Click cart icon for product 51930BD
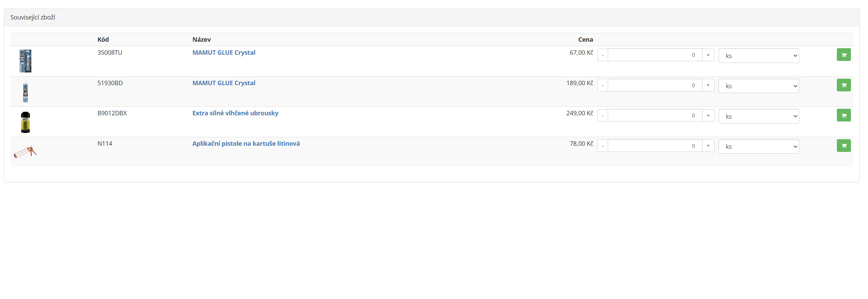Image resolution: width=868 pixels, height=299 pixels. pyautogui.click(x=843, y=85)
